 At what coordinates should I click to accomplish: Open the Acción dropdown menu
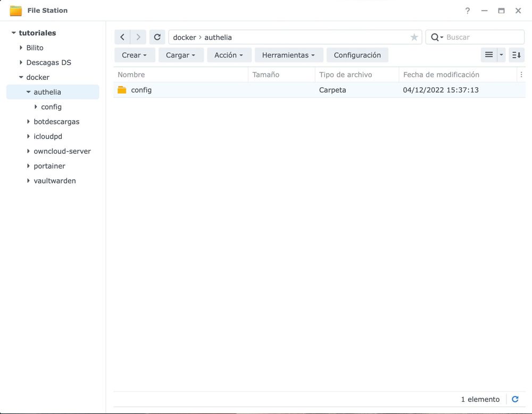click(x=229, y=54)
